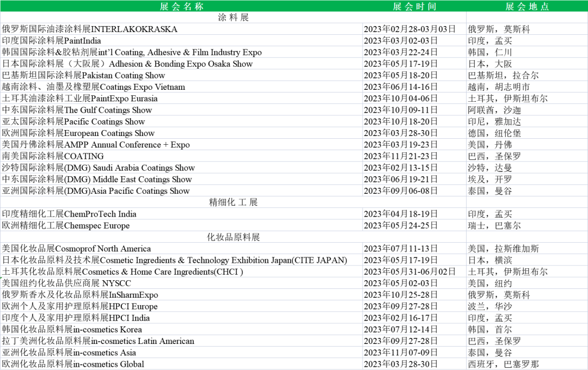Select the location 德国，纽伦堡
Image resolution: width=588 pixels, height=370 pixels.
point(494,133)
